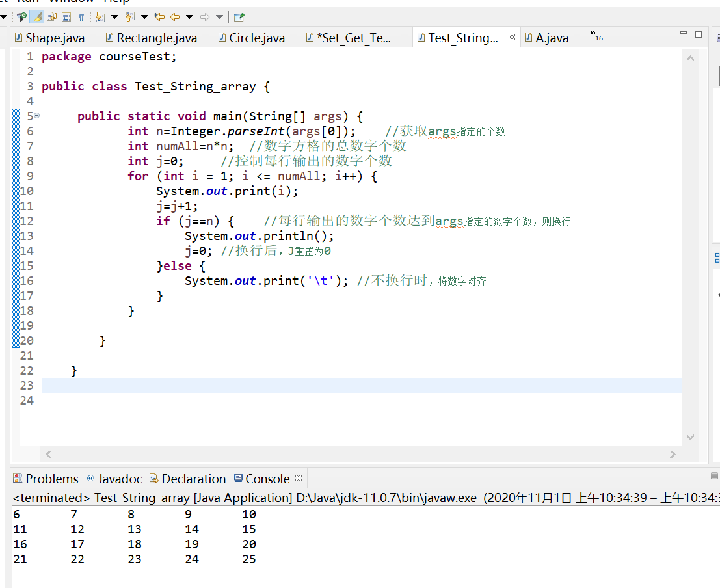
Task: Click the Circle.java file icon
Action: pos(222,37)
